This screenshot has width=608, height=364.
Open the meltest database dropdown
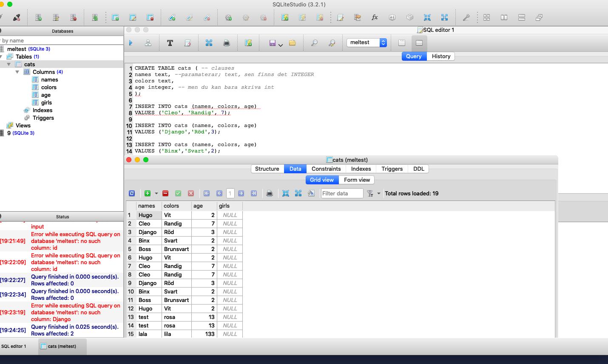coord(367,42)
